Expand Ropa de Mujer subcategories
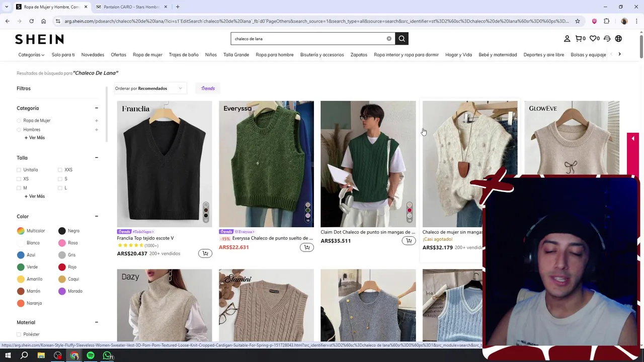 96,121
